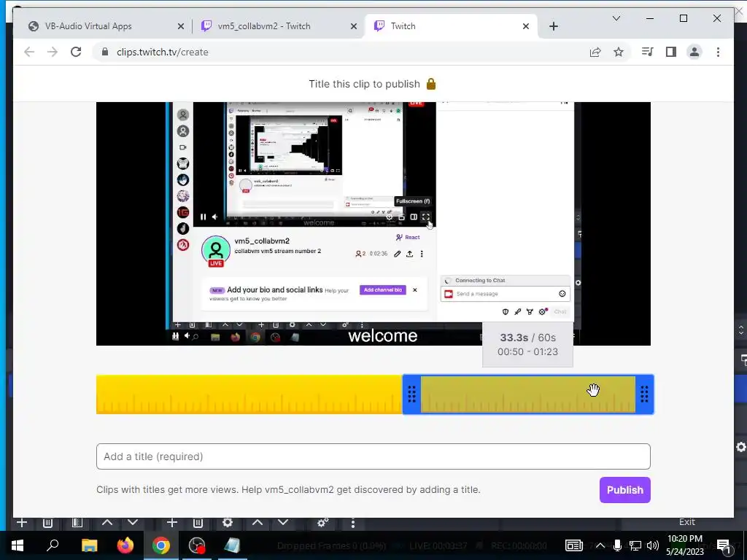Grab the left clip trim handle

click(x=411, y=394)
